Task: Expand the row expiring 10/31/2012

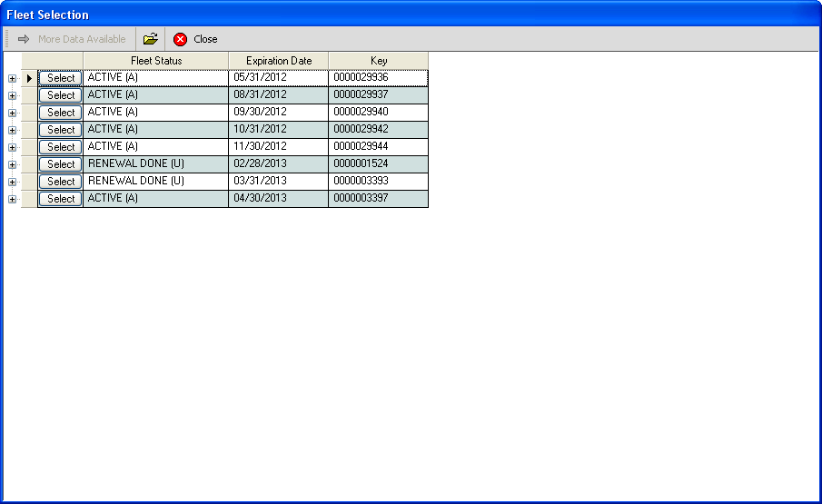Action: (12, 130)
